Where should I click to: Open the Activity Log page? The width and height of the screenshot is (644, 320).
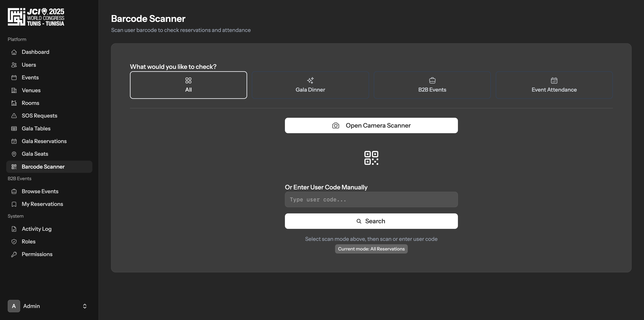click(49, 229)
